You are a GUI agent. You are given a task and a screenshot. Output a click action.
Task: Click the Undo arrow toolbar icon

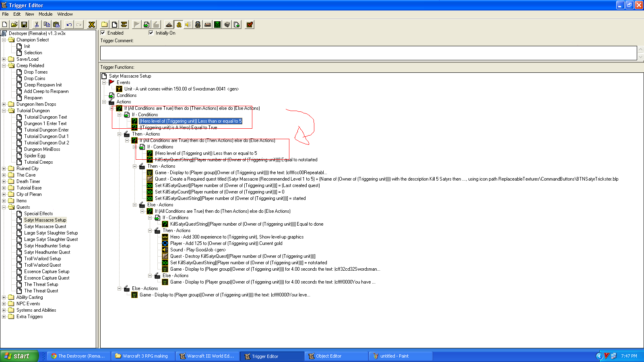[x=69, y=25]
